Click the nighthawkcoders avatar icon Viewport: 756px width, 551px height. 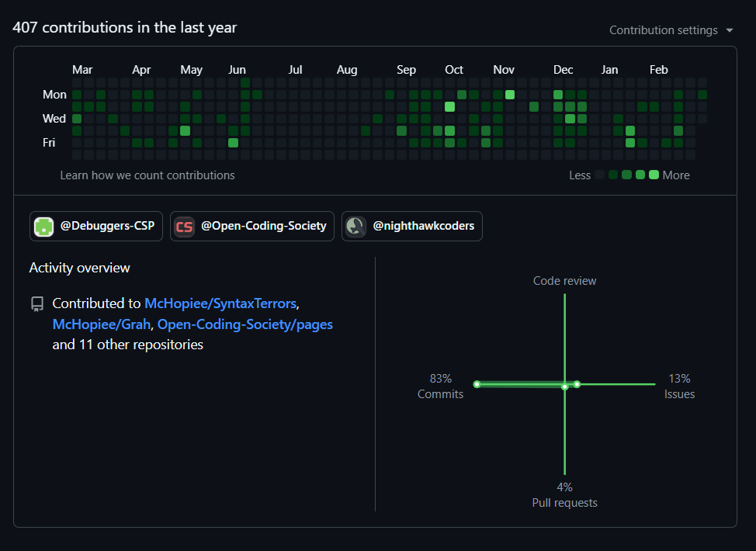355,226
